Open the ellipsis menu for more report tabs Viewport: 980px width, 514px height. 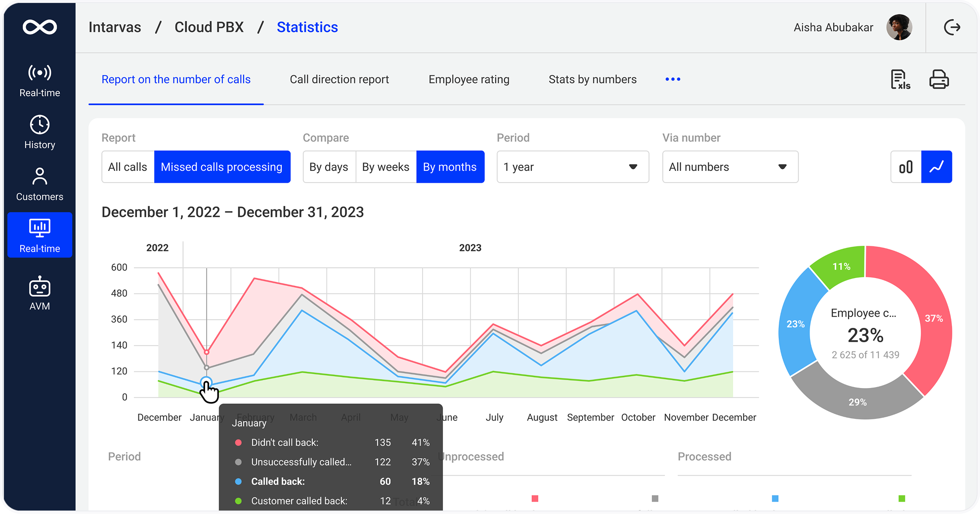pos(672,79)
